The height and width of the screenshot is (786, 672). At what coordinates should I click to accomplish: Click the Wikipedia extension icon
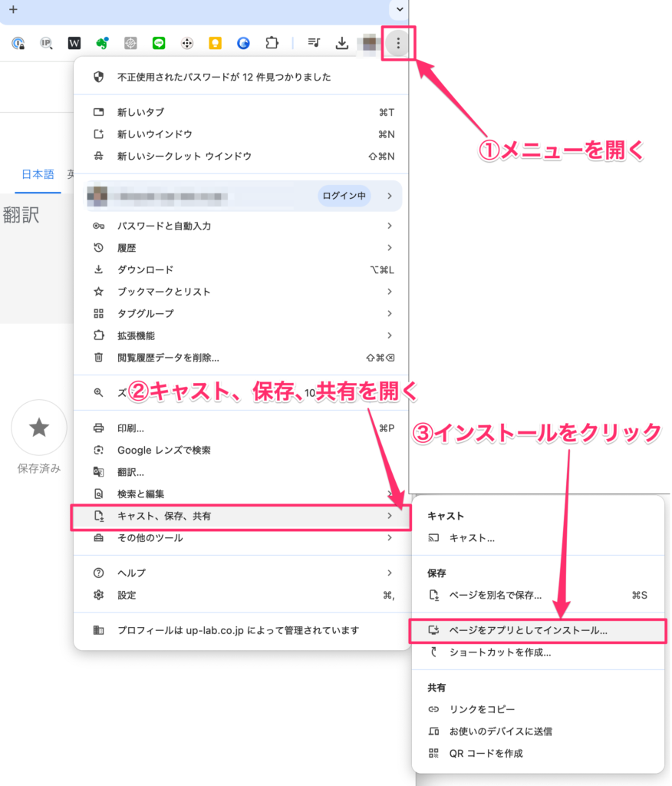coord(74,43)
